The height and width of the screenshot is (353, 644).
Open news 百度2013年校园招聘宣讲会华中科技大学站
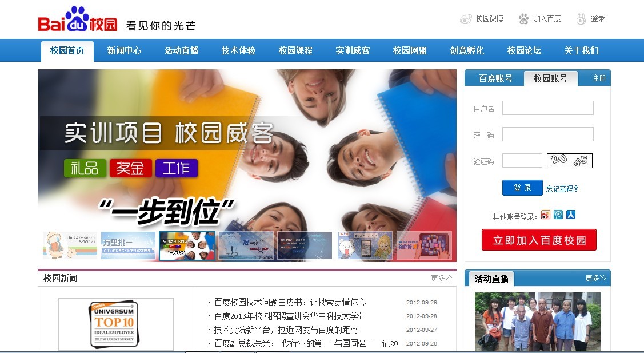pos(290,316)
